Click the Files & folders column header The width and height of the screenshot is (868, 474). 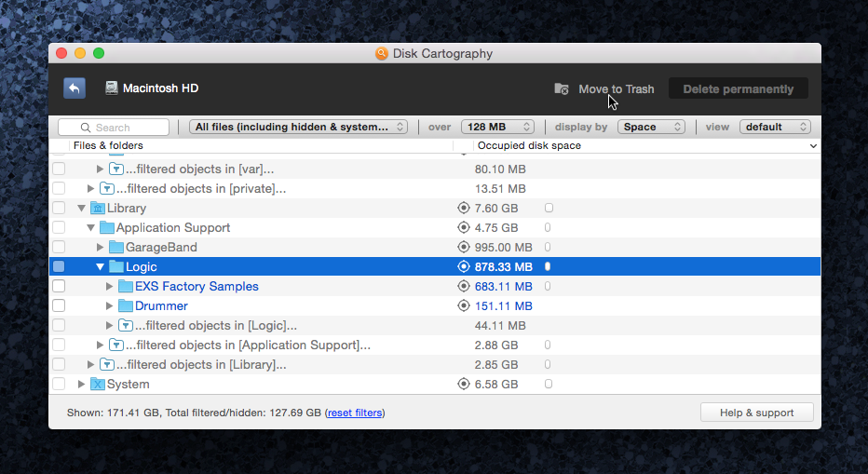point(108,145)
